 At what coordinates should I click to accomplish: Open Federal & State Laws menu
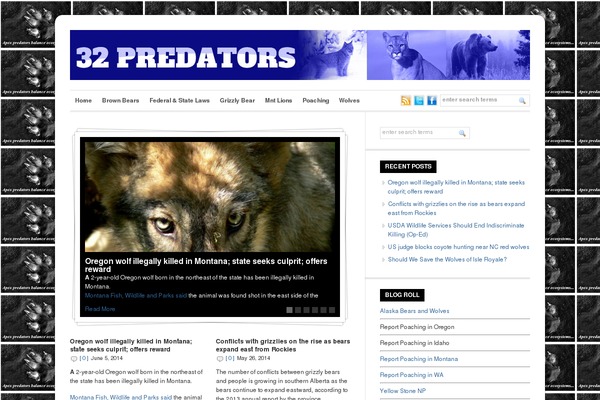(x=179, y=100)
